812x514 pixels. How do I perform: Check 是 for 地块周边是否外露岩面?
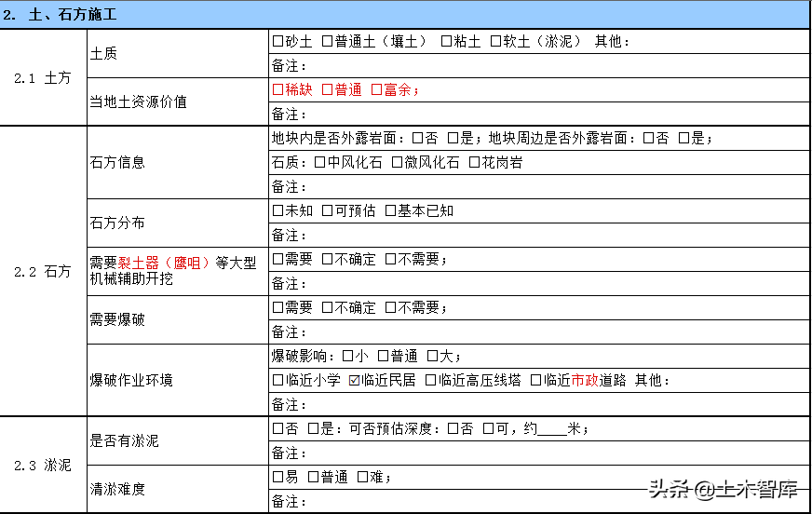pyautogui.click(x=683, y=138)
